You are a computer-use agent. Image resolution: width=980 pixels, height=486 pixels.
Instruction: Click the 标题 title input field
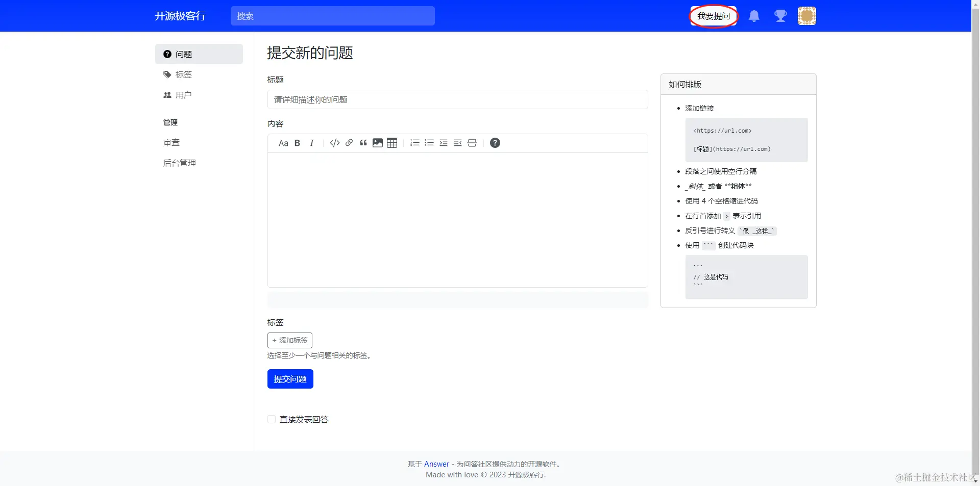(x=458, y=99)
